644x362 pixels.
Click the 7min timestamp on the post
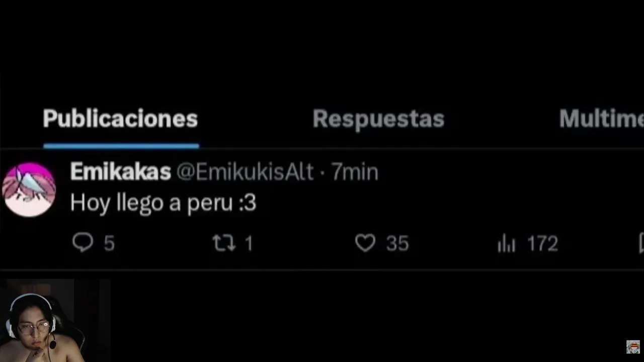(x=355, y=172)
